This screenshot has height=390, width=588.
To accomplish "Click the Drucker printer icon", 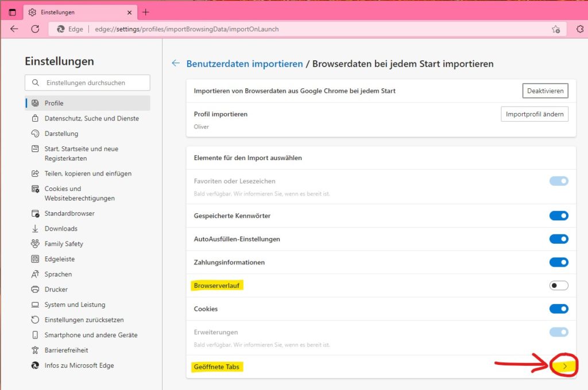I will click(35, 290).
